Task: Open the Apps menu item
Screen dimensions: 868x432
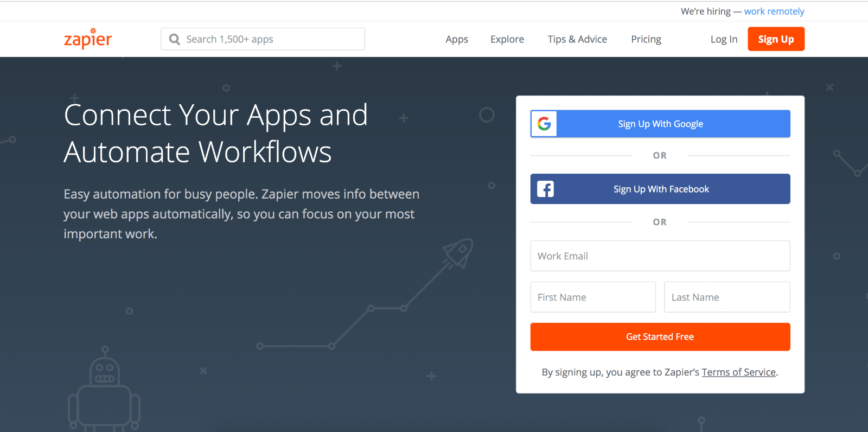Action: pyautogui.click(x=457, y=39)
